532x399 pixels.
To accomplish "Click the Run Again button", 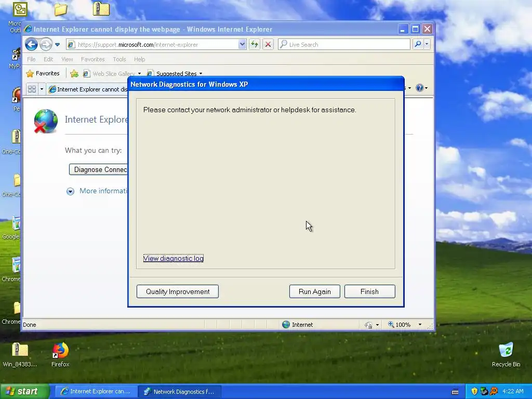I will [314, 291].
